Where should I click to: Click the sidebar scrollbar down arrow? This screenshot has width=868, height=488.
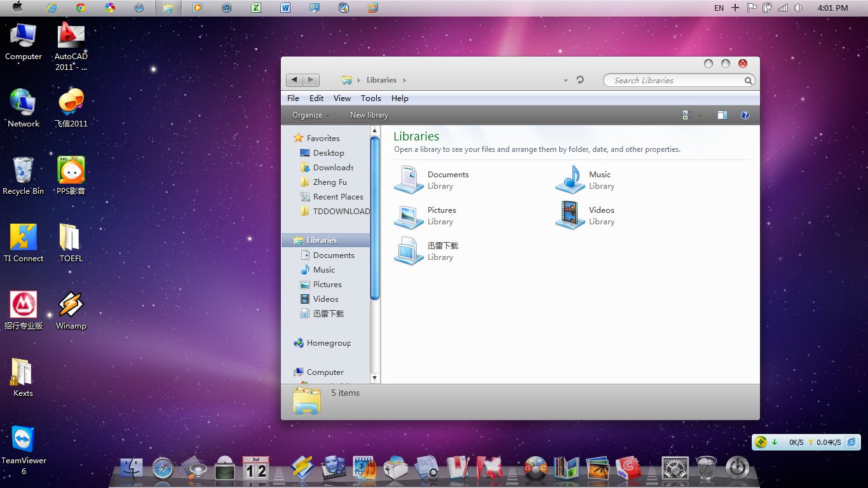pyautogui.click(x=375, y=377)
